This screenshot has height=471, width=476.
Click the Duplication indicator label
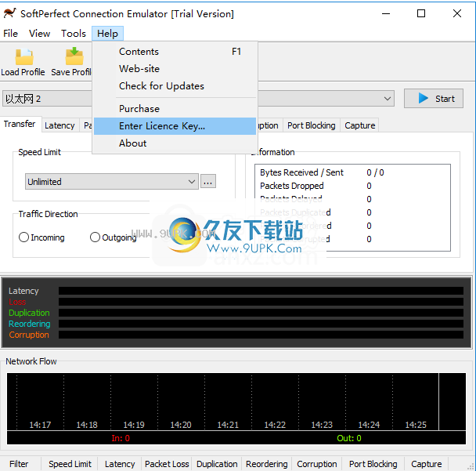coord(29,313)
